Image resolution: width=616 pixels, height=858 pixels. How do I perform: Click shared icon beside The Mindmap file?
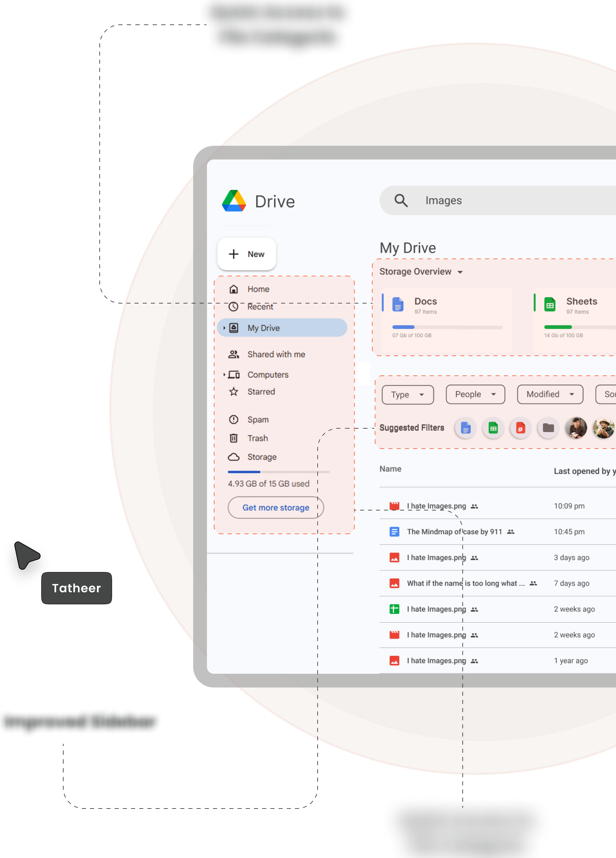[510, 531]
